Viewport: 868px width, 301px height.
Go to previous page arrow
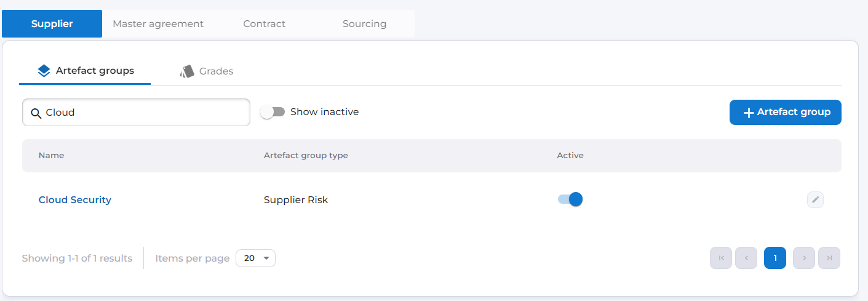coord(746,258)
